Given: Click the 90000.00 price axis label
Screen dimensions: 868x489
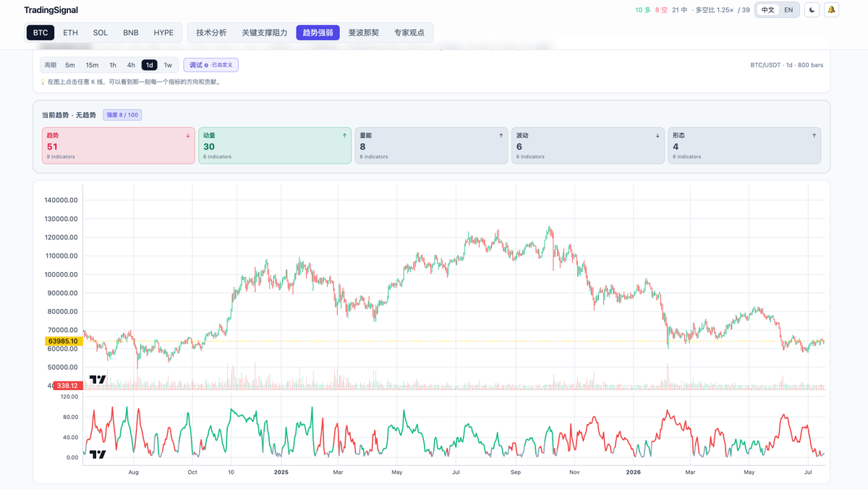Looking at the screenshot, I should coord(63,293).
